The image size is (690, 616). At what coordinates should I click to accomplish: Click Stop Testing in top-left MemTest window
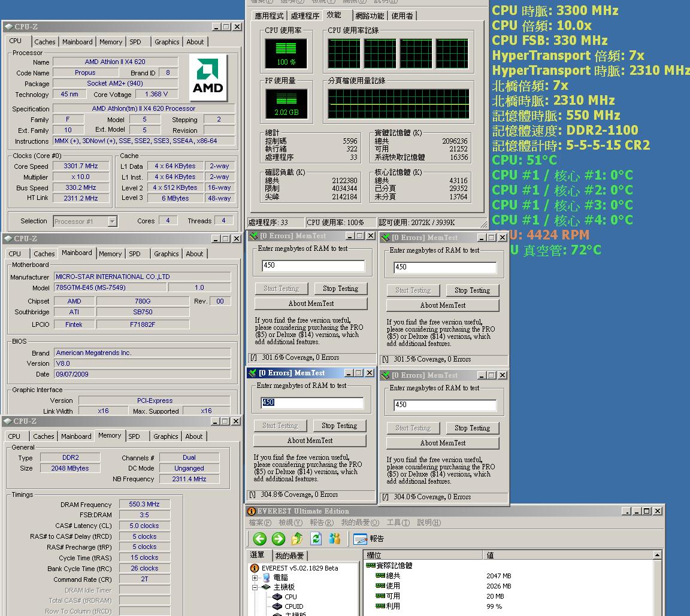point(340,289)
